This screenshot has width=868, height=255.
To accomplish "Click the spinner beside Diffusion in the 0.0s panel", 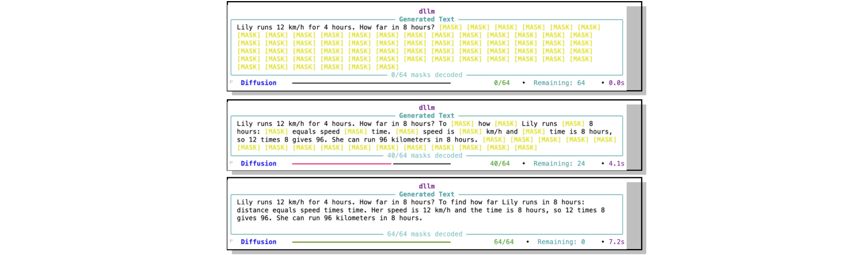I will 231,82.
